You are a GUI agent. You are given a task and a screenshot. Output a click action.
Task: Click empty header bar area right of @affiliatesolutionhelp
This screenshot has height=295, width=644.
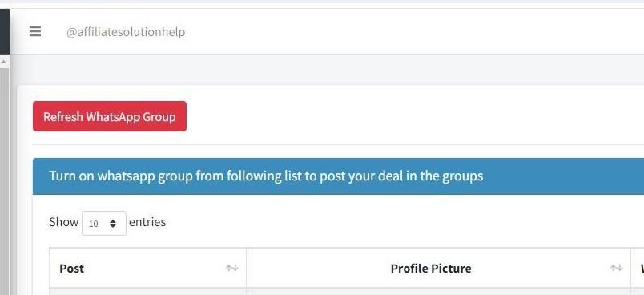[x=411, y=31]
